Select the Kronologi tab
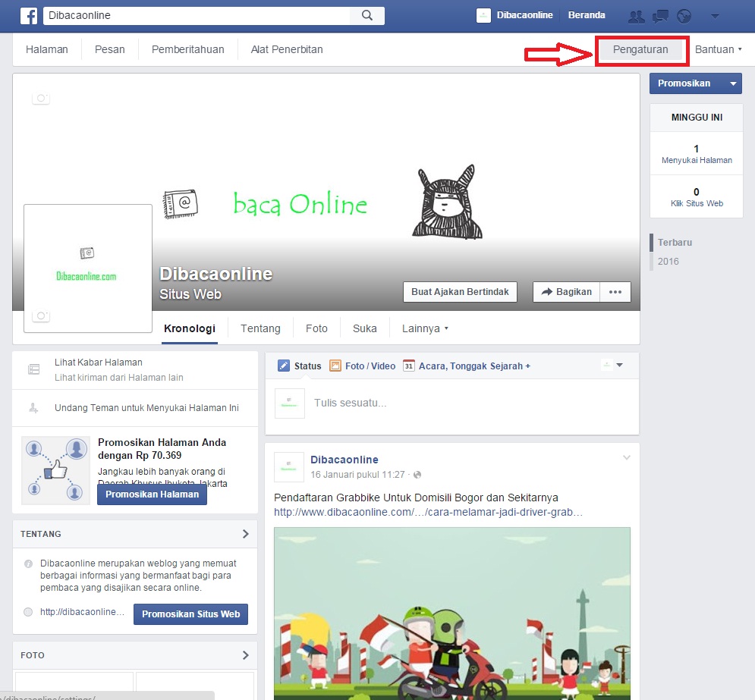 (x=190, y=328)
